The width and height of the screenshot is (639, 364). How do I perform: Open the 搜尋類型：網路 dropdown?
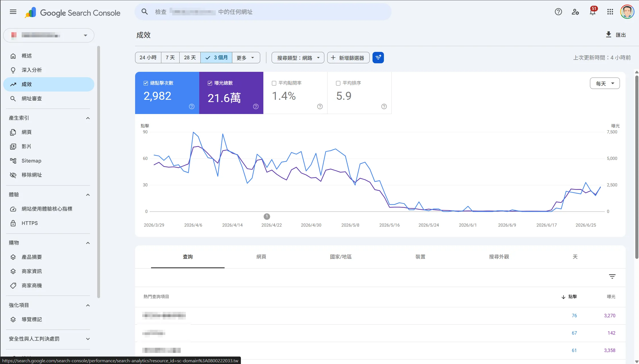tap(298, 58)
